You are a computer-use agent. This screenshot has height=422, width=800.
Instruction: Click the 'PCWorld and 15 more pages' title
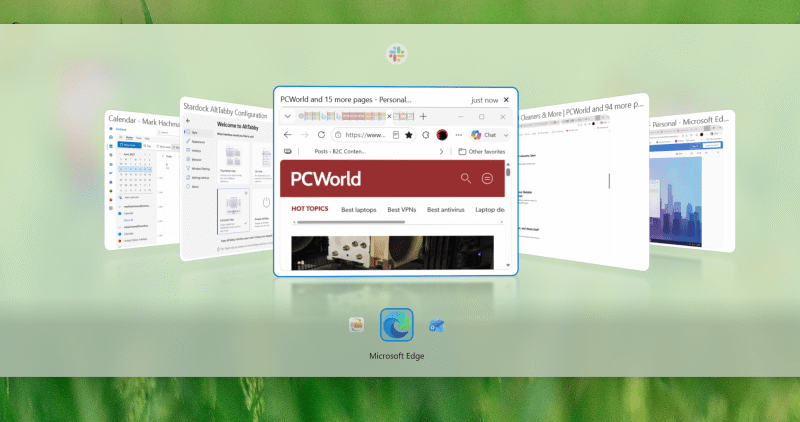345,100
